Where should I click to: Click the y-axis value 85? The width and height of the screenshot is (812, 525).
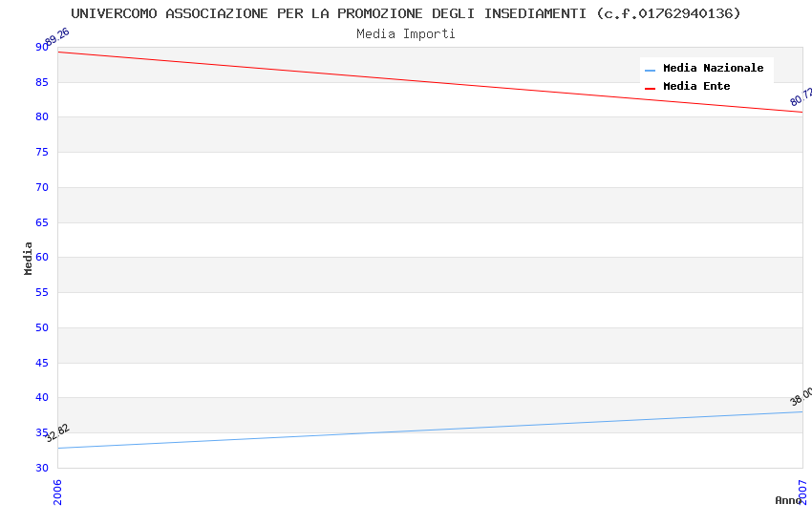click(42, 82)
